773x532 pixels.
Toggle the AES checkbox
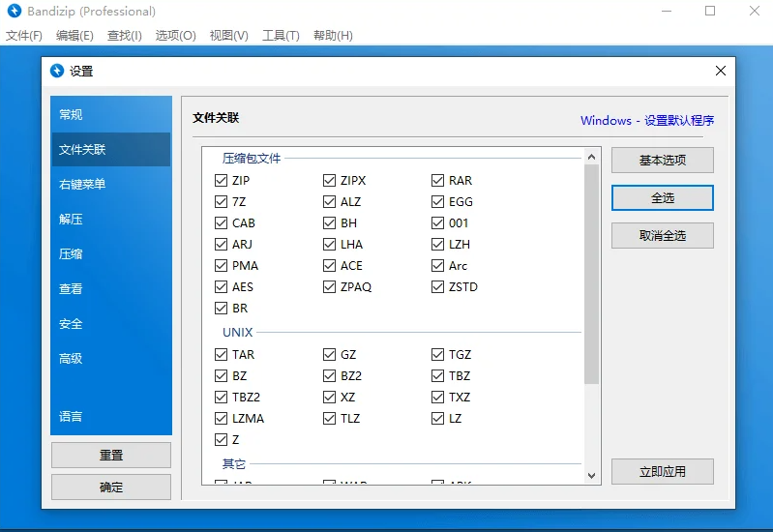coord(221,286)
